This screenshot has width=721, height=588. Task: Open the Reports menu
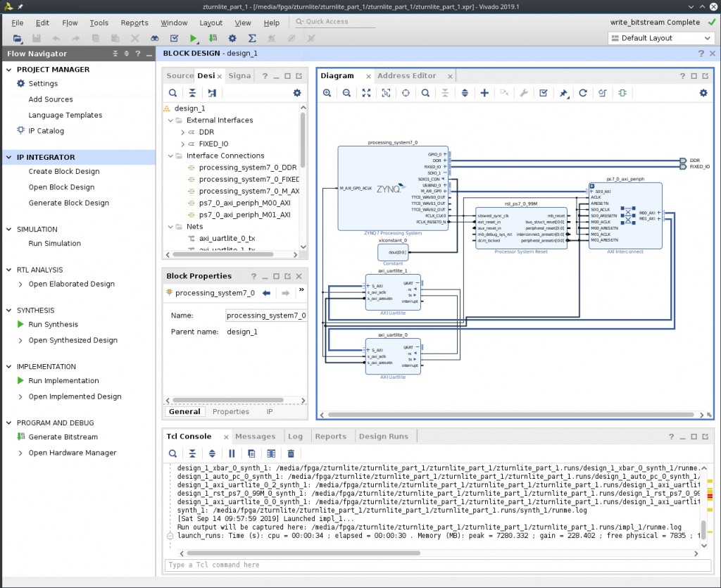click(x=134, y=23)
